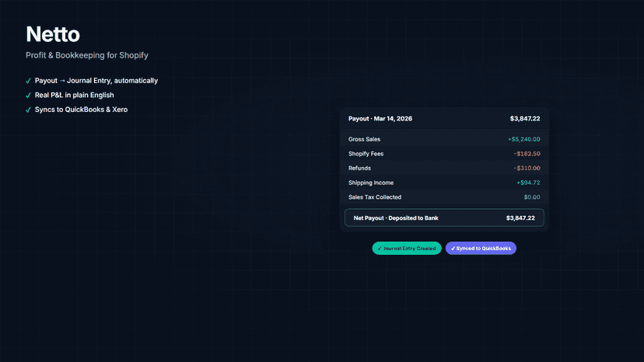Click the 'Payout · Mar 14, 2026' header

[x=380, y=119]
